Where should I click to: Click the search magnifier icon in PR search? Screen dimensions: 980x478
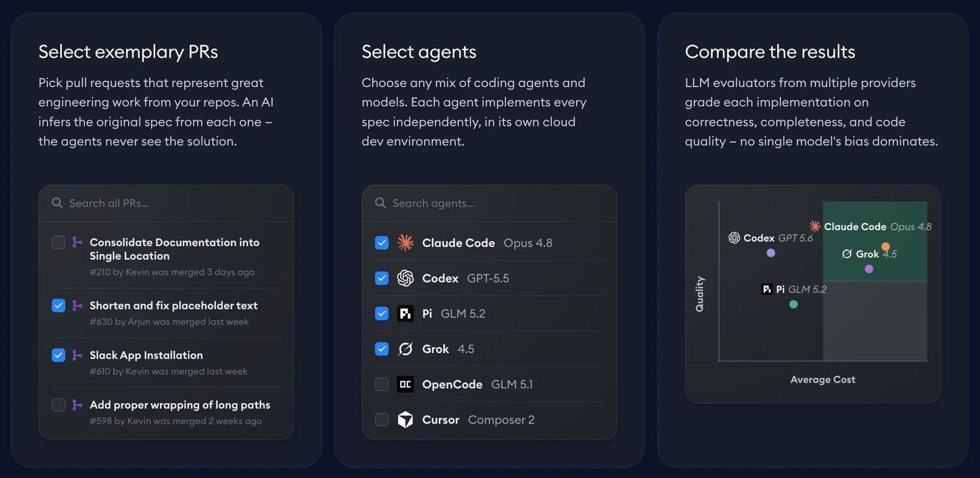click(57, 203)
